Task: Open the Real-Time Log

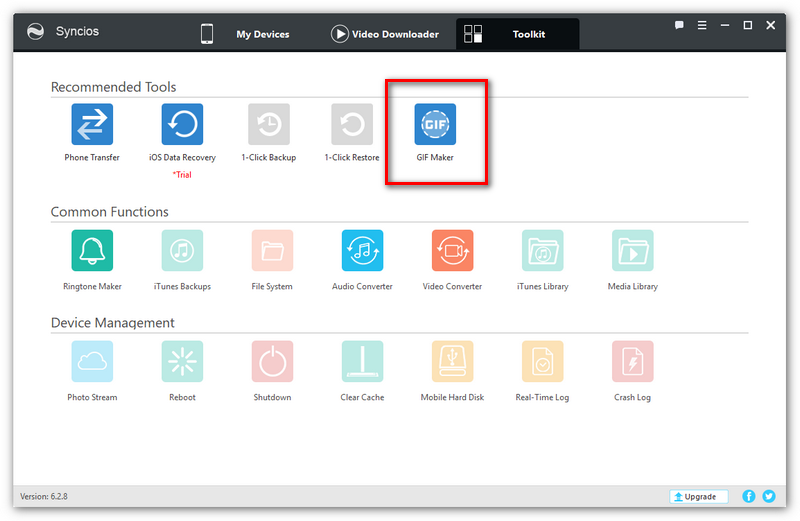Action: pyautogui.click(x=542, y=361)
